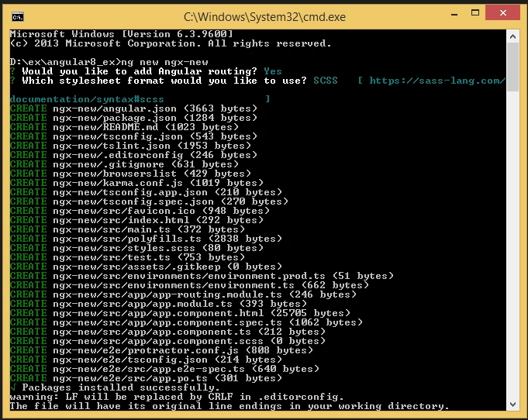This screenshot has height=420, width=528.
Task: Click the ngx-new/src/styles.scss line
Action: pyautogui.click(x=136, y=249)
